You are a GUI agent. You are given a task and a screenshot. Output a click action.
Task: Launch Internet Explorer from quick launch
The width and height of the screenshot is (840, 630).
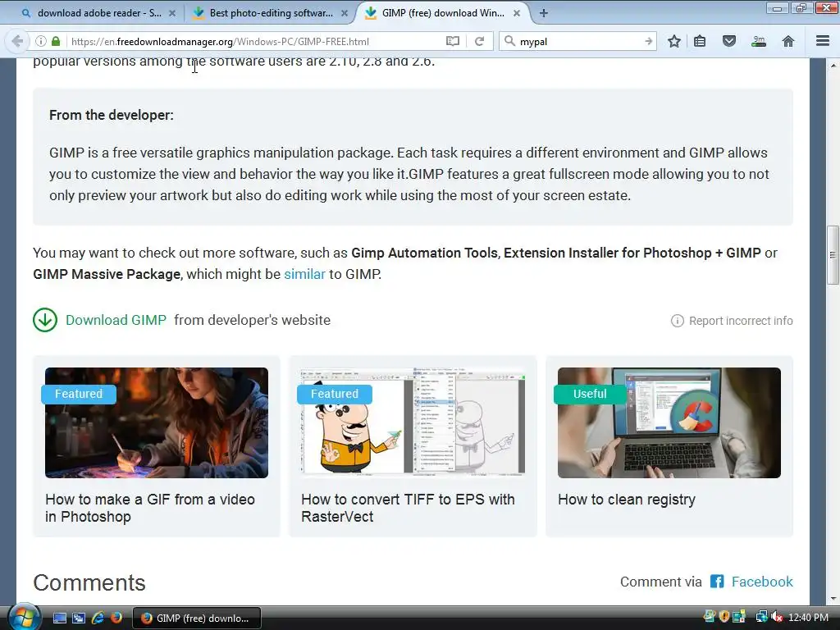(98, 619)
